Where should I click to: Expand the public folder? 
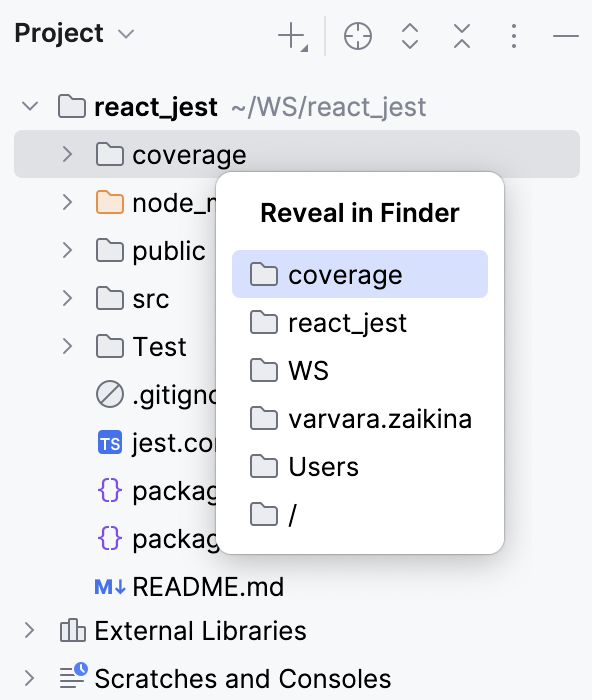pyautogui.click(x=67, y=250)
